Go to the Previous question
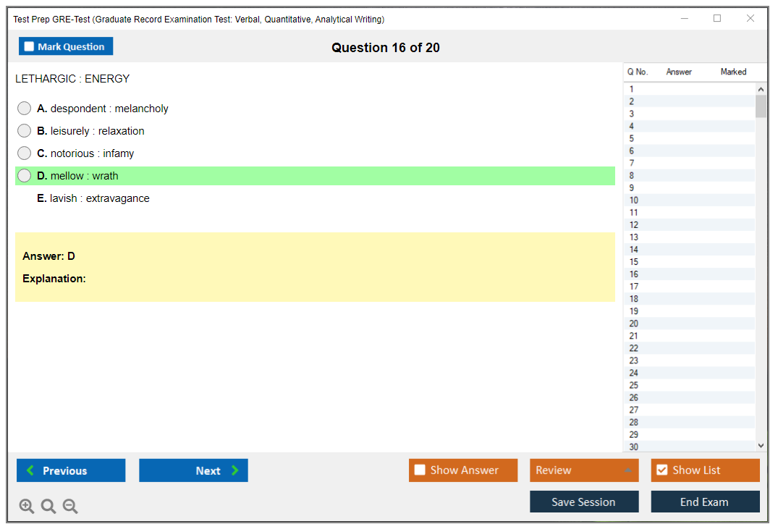This screenshot has height=532, width=778. coord(71,470)
